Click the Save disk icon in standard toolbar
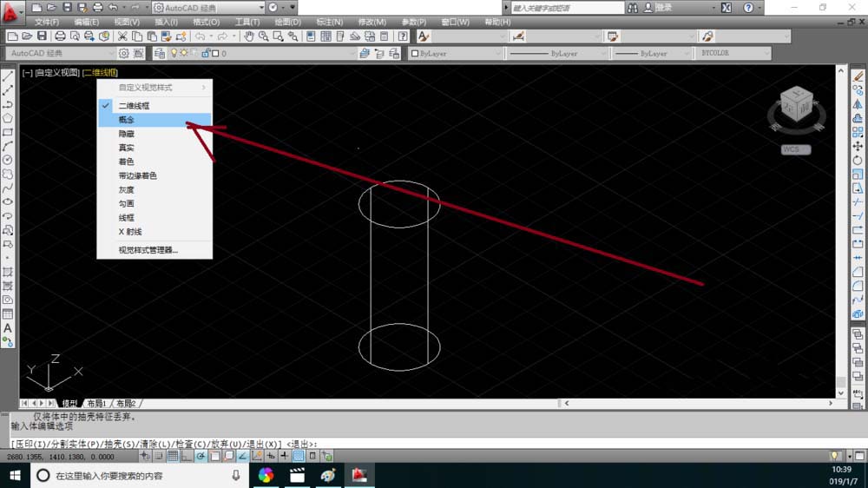868x488 pixels. 42,36
